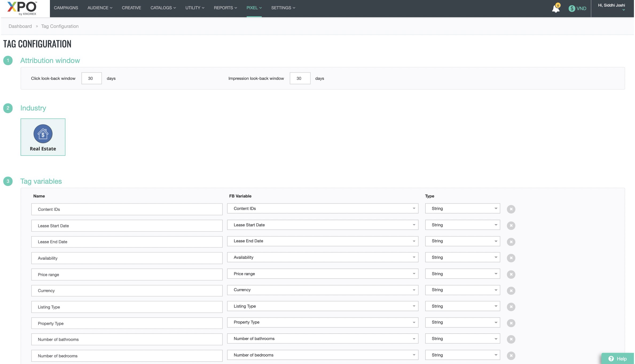Delete the Property Type variable row

511,323
